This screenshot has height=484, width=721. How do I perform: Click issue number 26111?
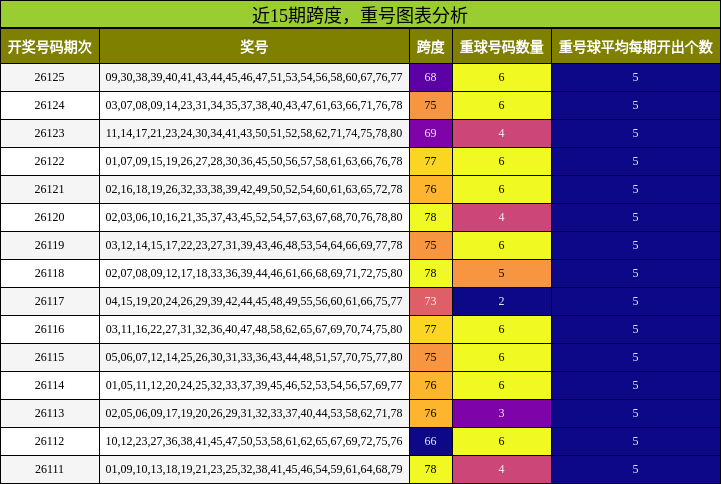[50, 470]
